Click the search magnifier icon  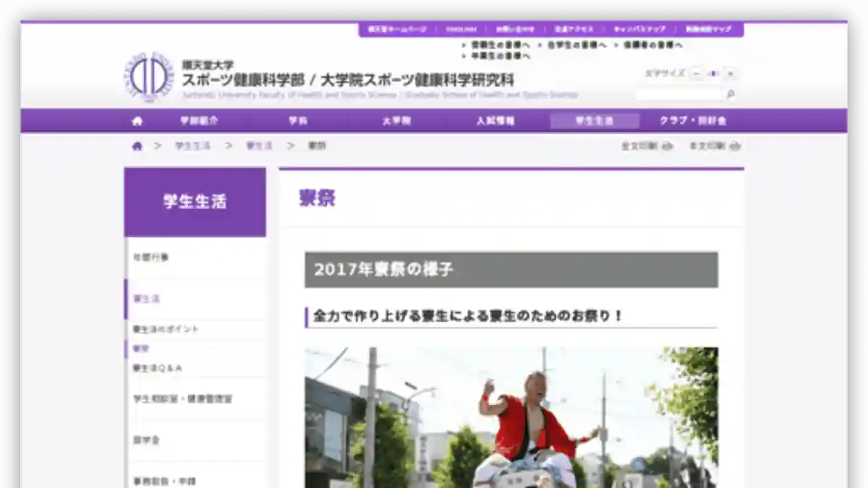(731, 94)
